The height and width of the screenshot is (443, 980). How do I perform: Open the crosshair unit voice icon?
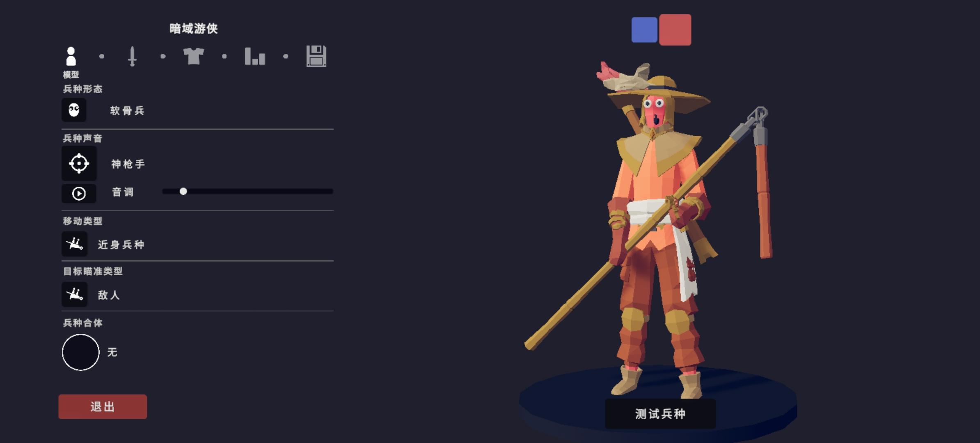[x=79, y=163]
